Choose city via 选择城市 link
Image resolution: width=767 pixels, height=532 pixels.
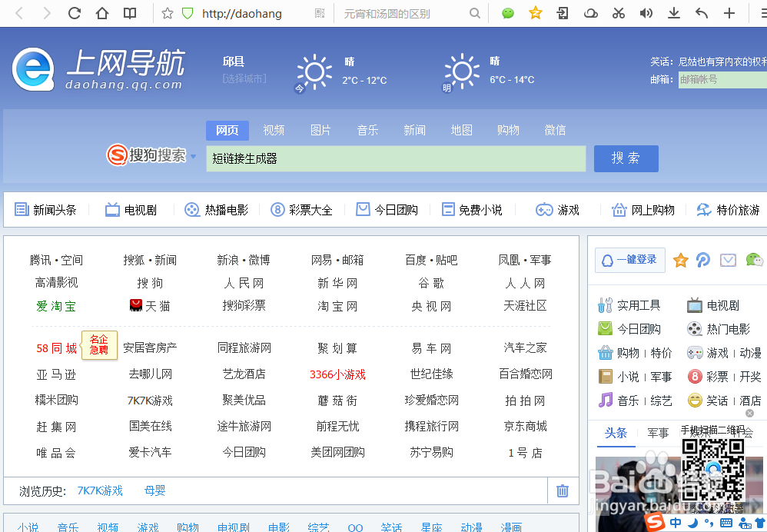244,78
